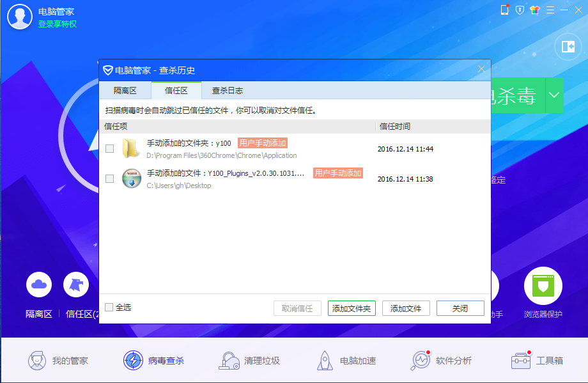The width and height of the screenshot is (588, 383).
Task: Click the user avatar icon
Action: point(20,17)
